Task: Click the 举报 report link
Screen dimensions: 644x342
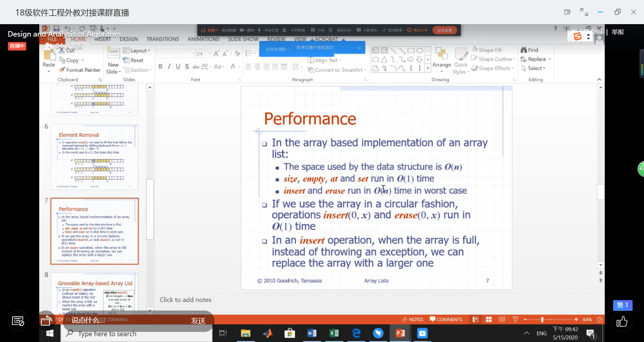Action: point(618,32)
